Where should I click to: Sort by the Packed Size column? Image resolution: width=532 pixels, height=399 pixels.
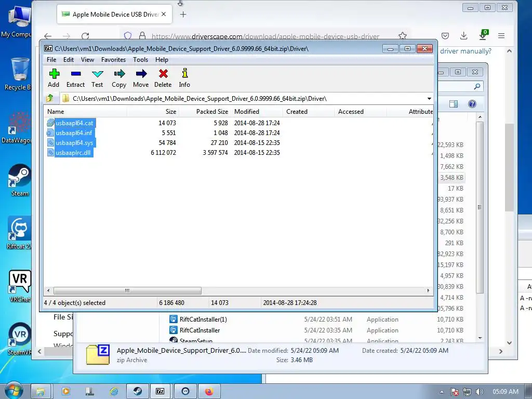coord(205,112)
